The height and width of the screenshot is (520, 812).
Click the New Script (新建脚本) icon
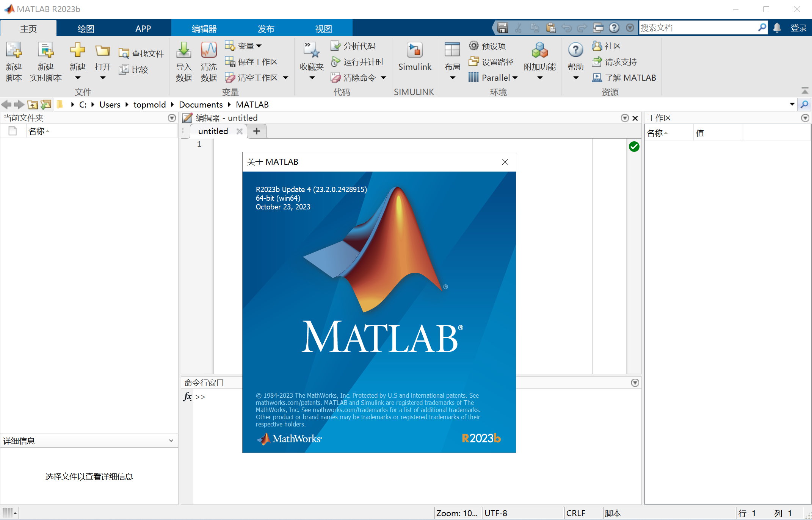click(14, 51)
